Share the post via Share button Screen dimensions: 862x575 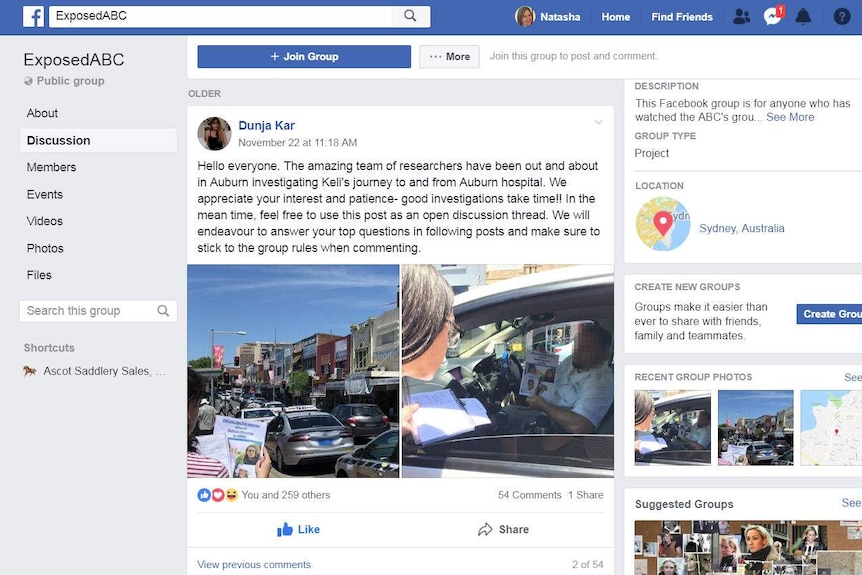[x=503, y=529]
